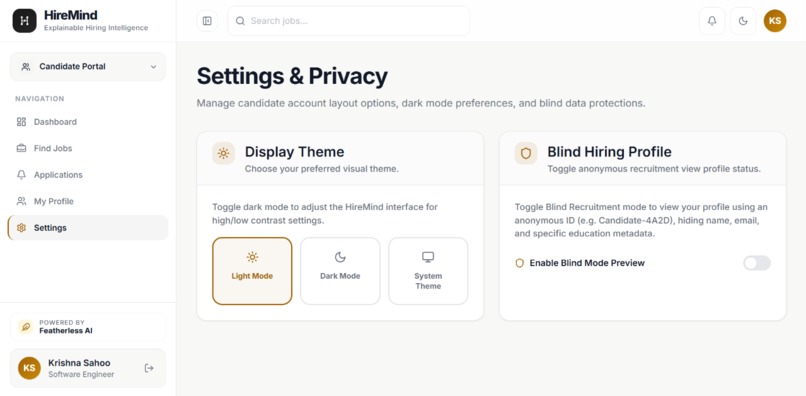806x396 pixels.
Task: Click the Powered by Featherless AI badge
Action: (x=88, y=327)
